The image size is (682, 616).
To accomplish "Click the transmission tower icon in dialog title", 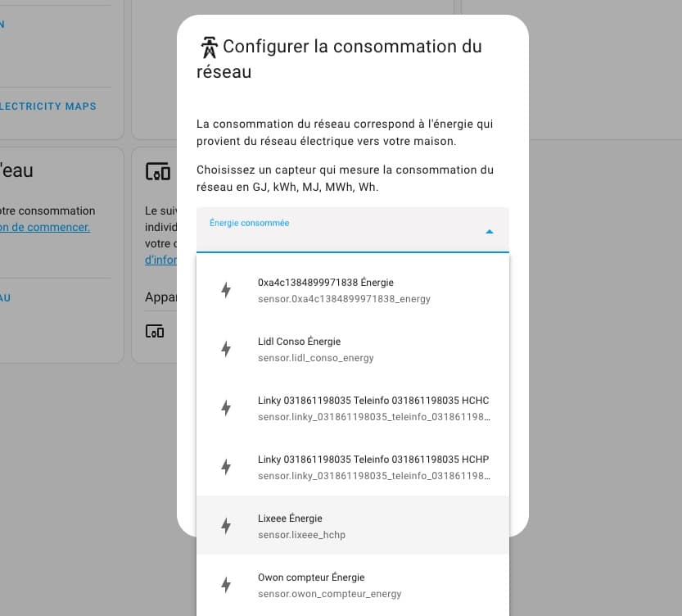I will click(x=210, y=47).
